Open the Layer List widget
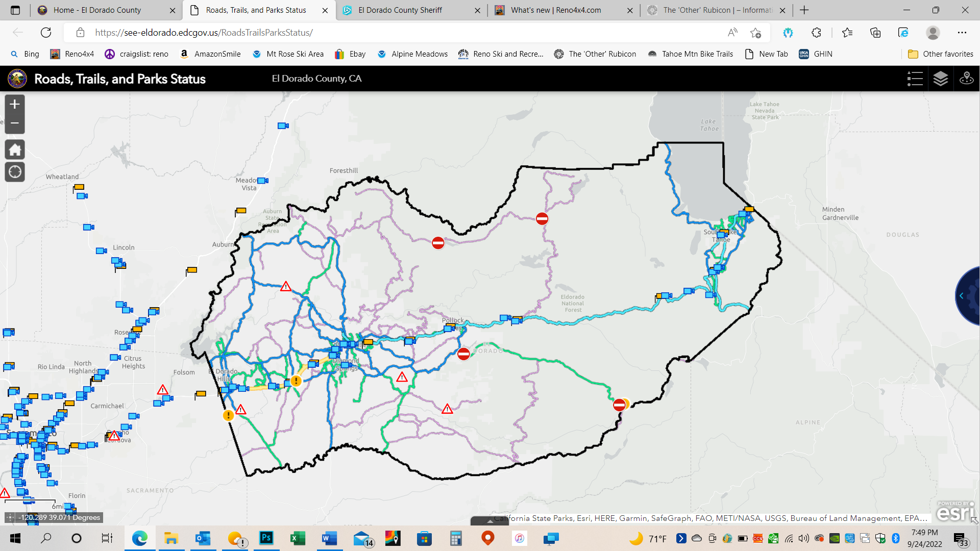The width and height of the screenshot is (980, 551). 940,79
